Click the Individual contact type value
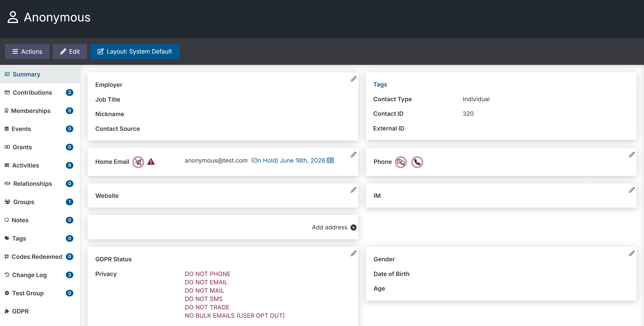This screenshot has width=644, height=326. [476, 99]
